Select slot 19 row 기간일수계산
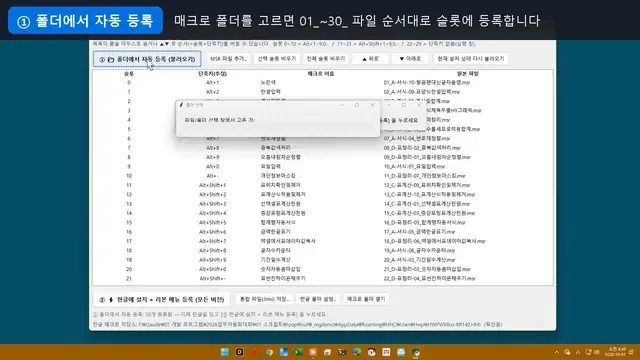Screen dimensions: 640x360 click(322, 260)
